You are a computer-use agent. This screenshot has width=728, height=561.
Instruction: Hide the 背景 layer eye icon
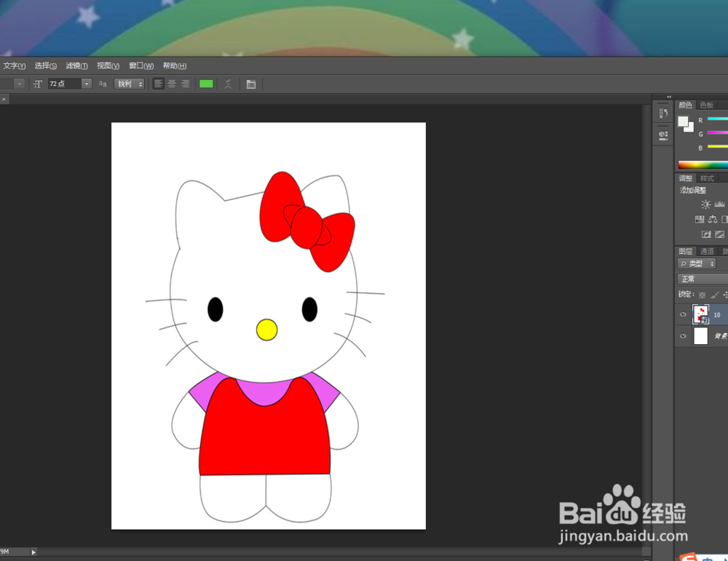click(683, 336)
